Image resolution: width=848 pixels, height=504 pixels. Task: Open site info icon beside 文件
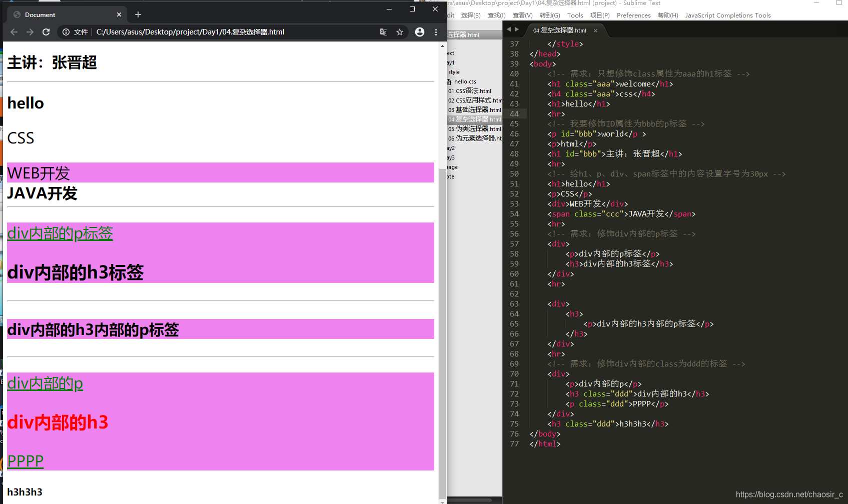point(66,32)
